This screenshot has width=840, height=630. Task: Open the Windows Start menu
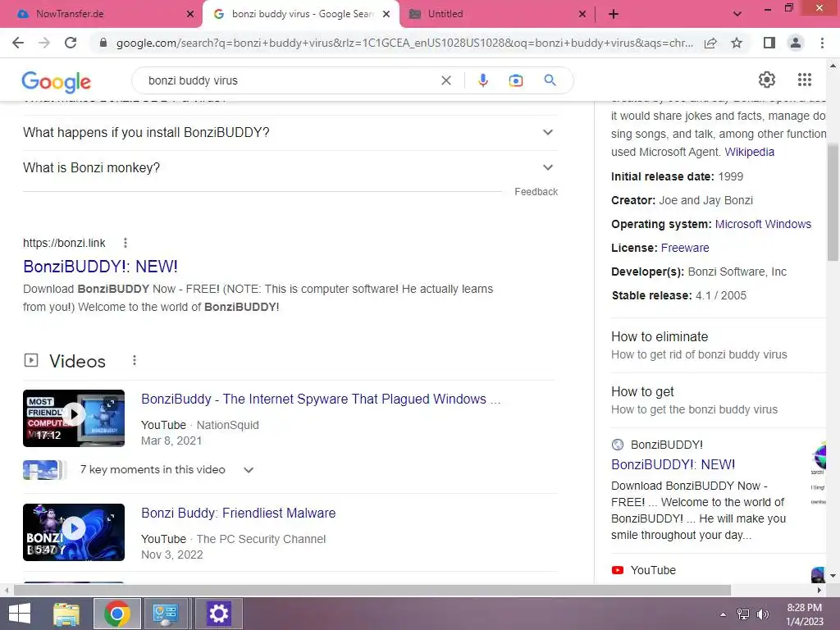click(x=21, y=614)
